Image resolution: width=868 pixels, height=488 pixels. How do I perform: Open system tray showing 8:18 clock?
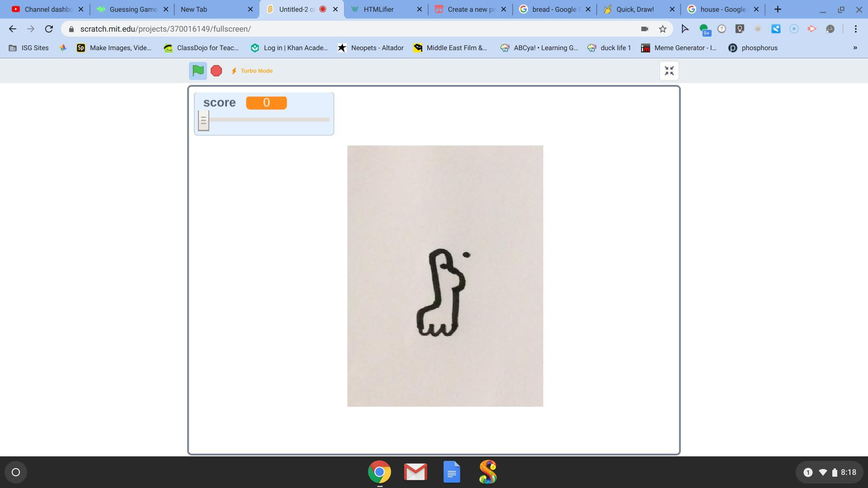[830, 472]
